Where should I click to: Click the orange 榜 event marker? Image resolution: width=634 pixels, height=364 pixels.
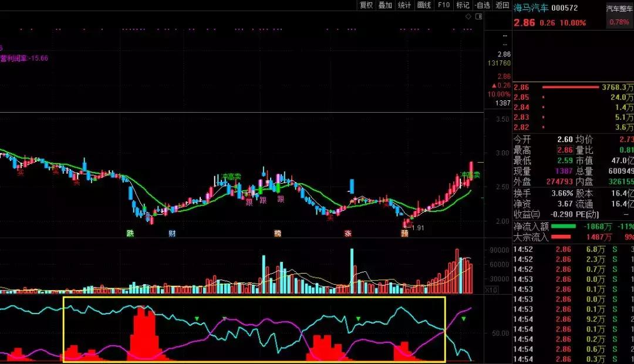(x=277, y=233)
